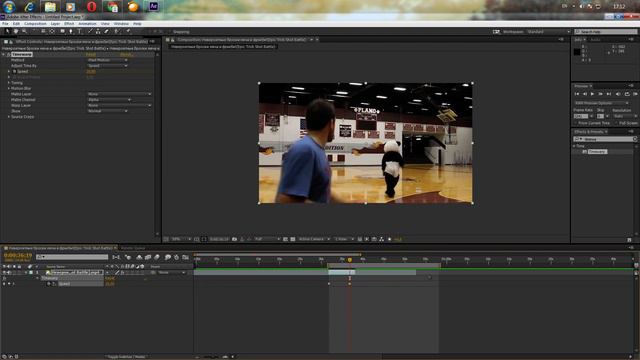Open the Composition menu
The image size is (640, 360).
(35, 24)
